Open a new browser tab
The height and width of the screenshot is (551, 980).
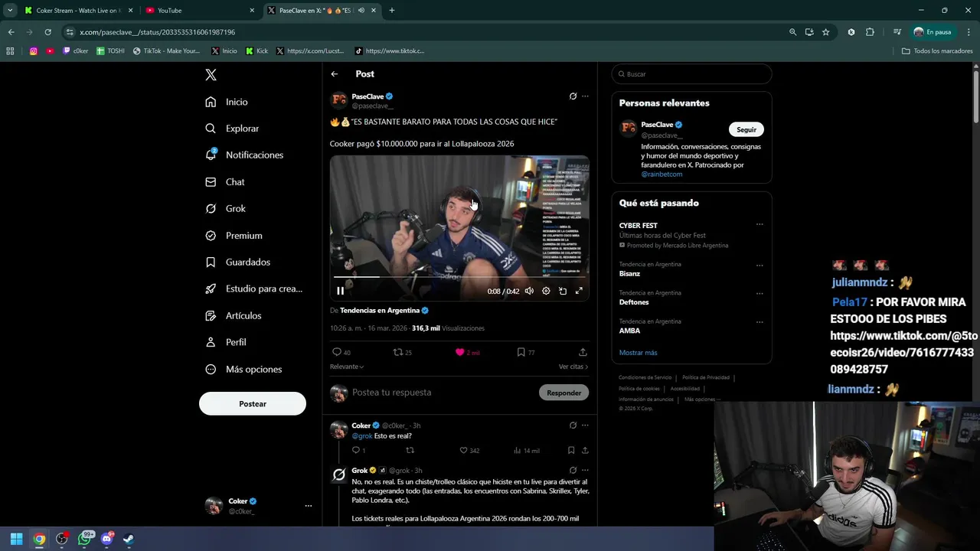click(x=392, y=11)
